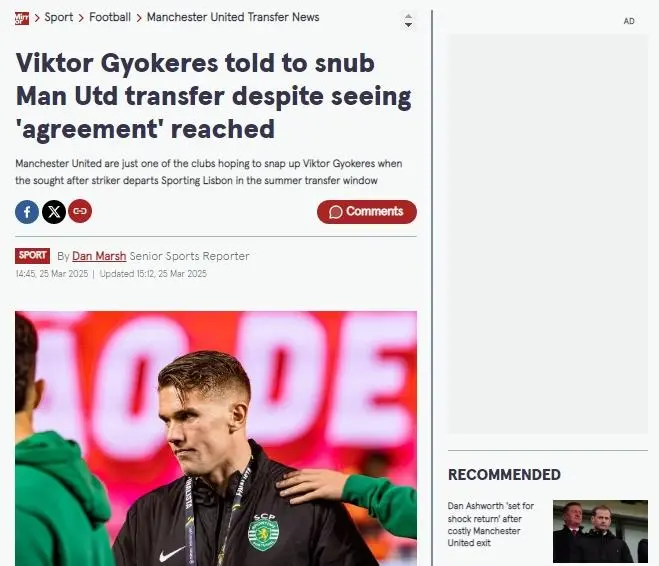
Task: Click the up arrow of breadcrumb stepper
Action: 408,16
